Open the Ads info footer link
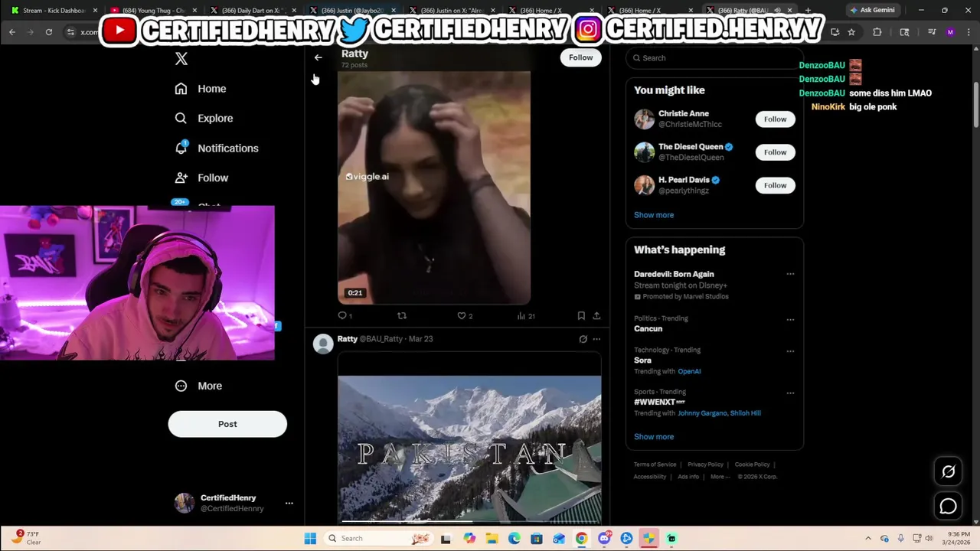The height and width of the screenshot is (551, 980). click(688, 477)
